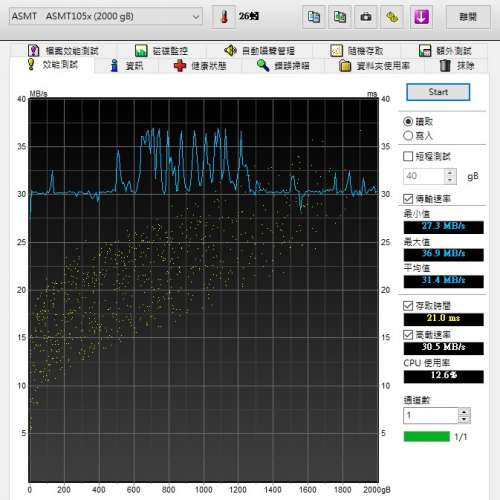Viewport: 500px width, 500px height.
Task: Click the 40 gB short stroke size field
Action: pyautogui.click(x=424, y=176)
